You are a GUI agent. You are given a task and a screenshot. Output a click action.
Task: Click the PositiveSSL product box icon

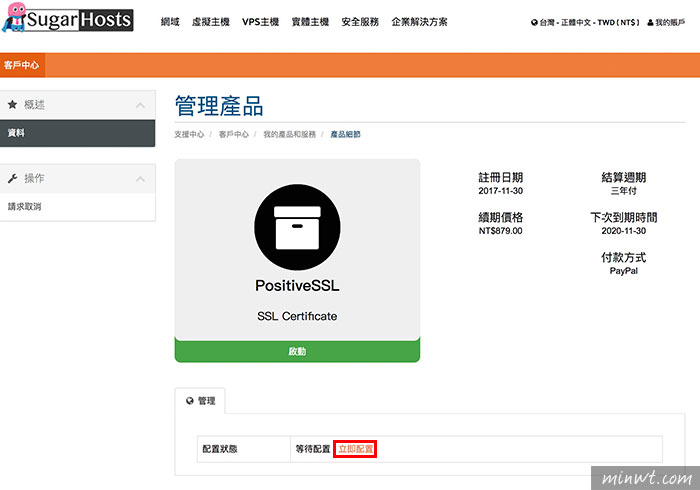coord(297,227)
